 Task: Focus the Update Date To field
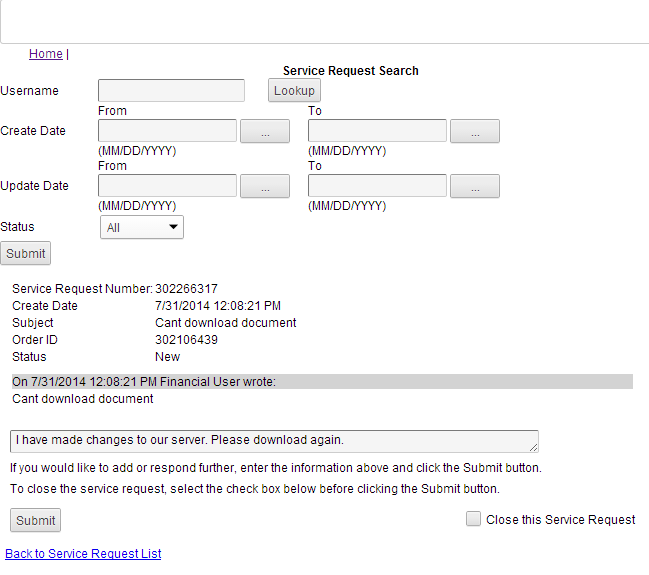pyautogui.click(x=377, y=186)
